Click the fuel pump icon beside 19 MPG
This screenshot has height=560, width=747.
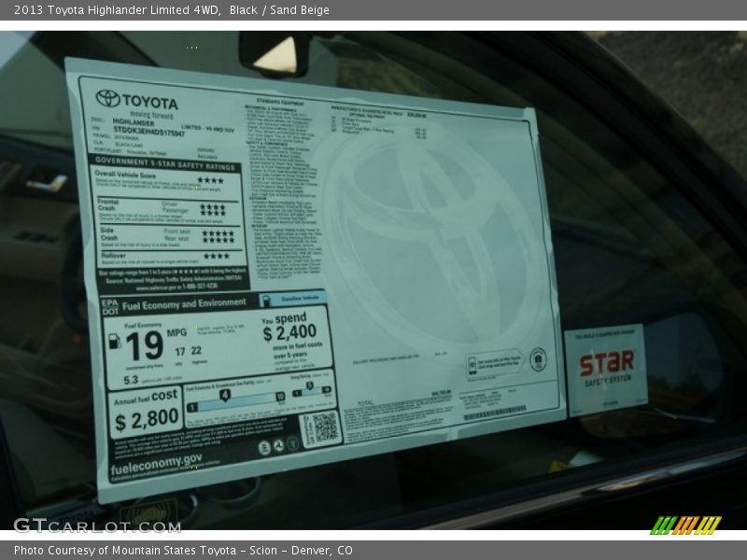pos(115,342)
